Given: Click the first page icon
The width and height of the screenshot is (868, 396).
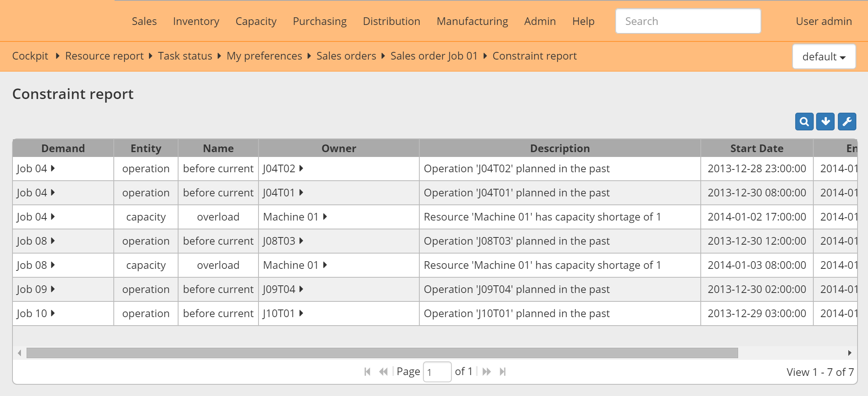Looking at the screenshot, I should pos(367,371).
